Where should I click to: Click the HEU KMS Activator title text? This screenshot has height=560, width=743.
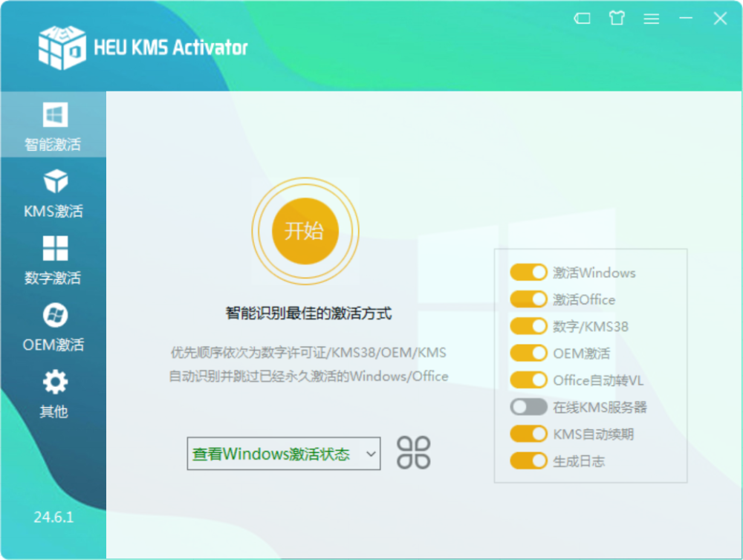[x=171, y=48]
